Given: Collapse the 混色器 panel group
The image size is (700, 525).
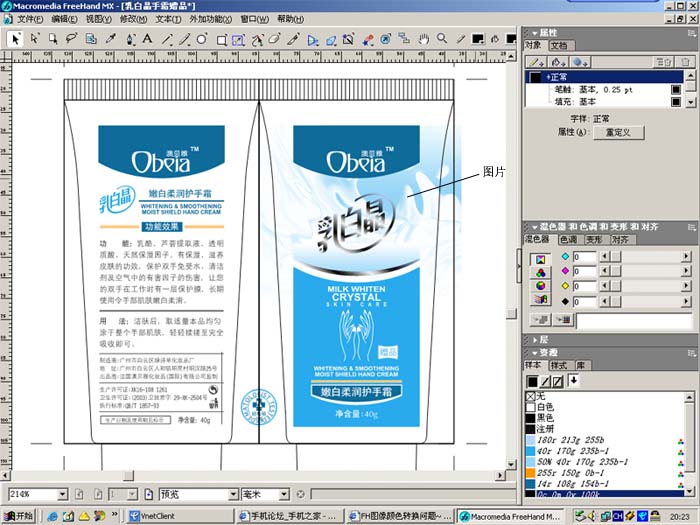Looking at the screenshot, I should 535,227.
